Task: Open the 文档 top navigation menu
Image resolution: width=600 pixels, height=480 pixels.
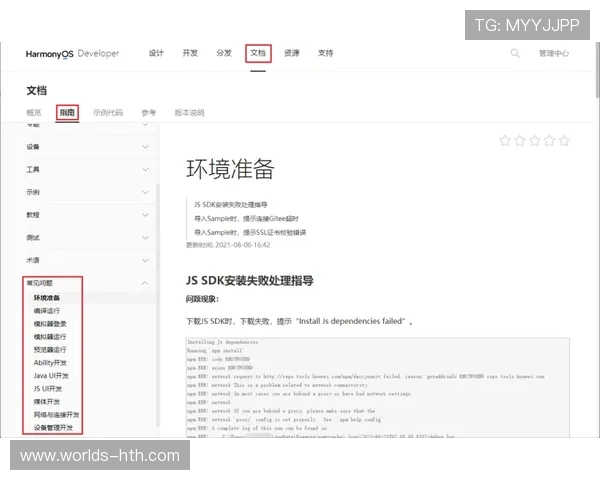Action: 258,53
